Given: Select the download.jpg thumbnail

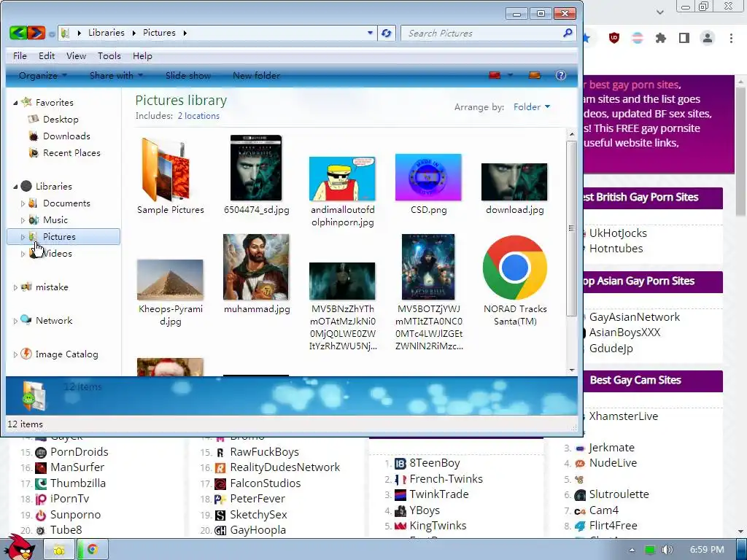Looking at the screenshot, I should pos(514,182).
